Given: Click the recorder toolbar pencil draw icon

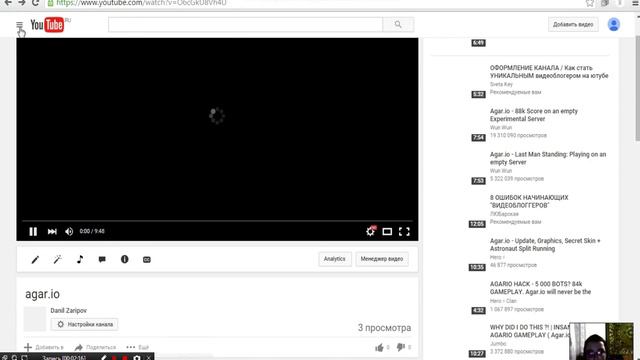Looking at the screenshot, I should [x=103, y=358].
